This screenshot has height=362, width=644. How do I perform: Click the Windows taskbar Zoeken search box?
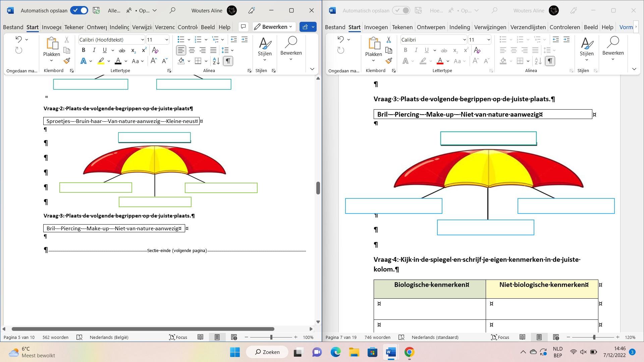click(x=267, y=352)
